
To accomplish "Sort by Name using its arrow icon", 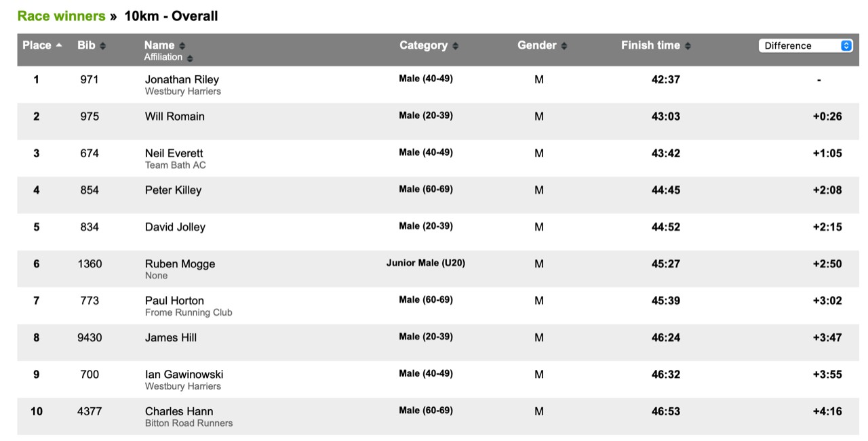I will [x=182, y=46].
